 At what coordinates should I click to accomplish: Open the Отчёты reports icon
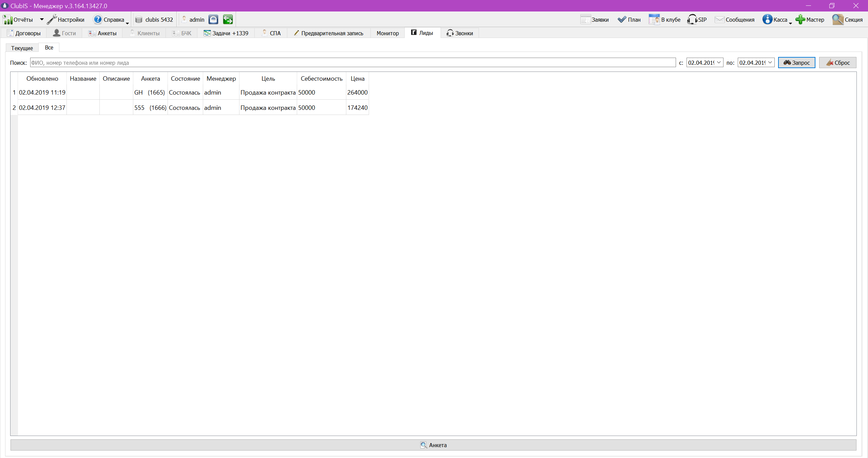click(7, 20)
